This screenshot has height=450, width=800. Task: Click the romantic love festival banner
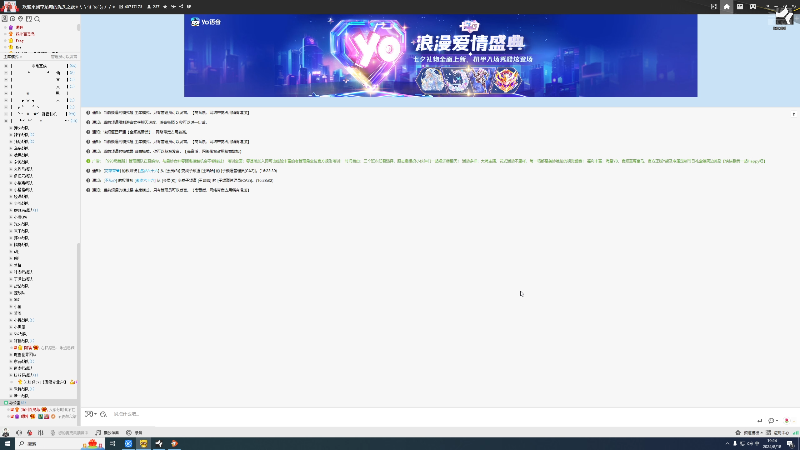[440, 56]
